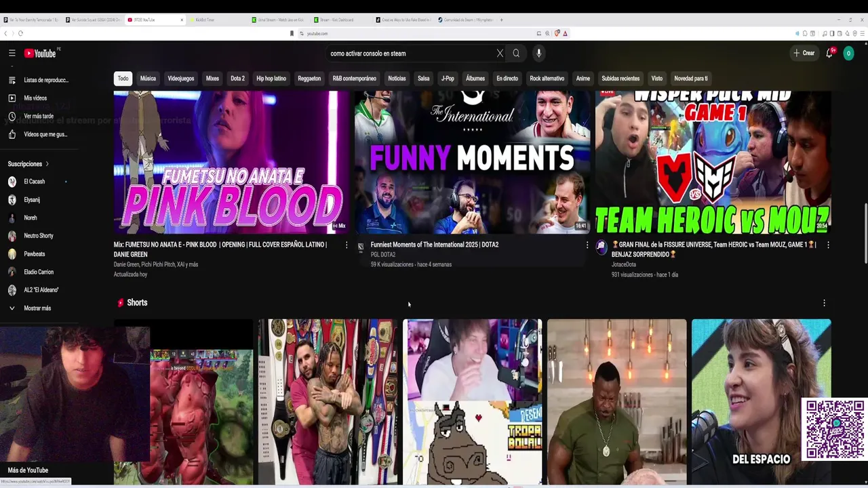Select the Anime filter chip
The image size is (868, 488).
coord(583,79)
